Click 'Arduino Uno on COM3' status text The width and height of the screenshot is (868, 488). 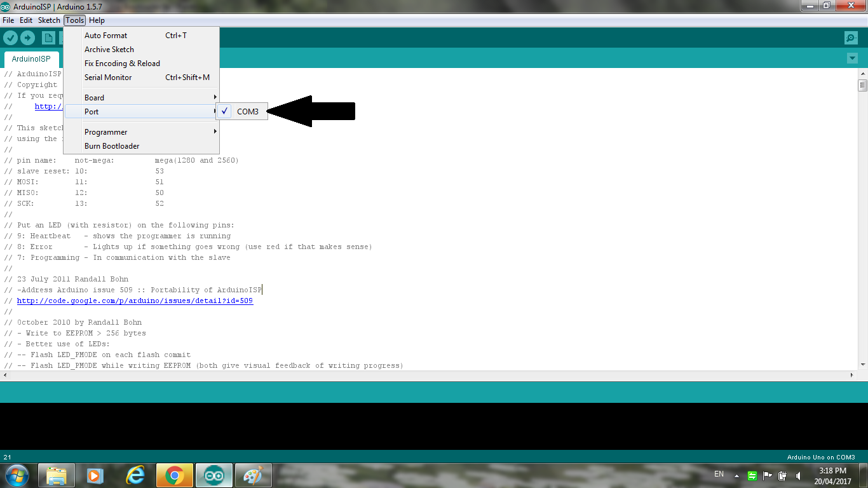[x=821, y=457]
